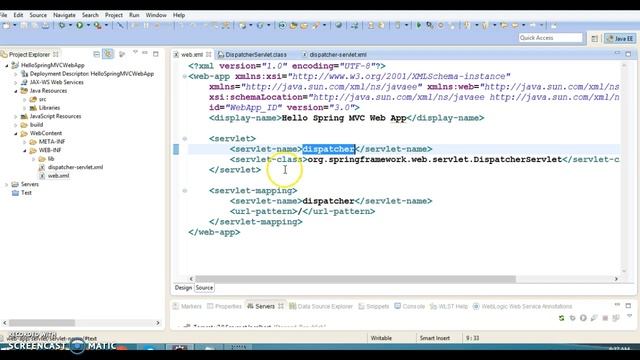Click the Run Last Tool (external tools) icon

pyautogui.click(x=98, y=25)
